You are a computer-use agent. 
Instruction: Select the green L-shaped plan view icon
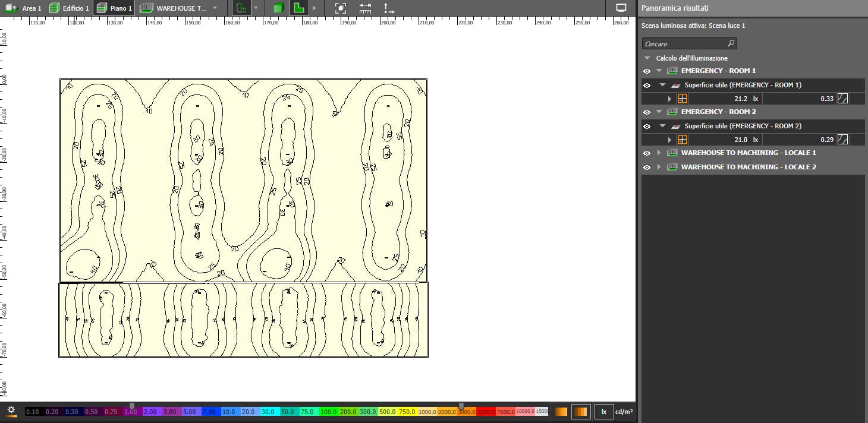click(299, 8)
